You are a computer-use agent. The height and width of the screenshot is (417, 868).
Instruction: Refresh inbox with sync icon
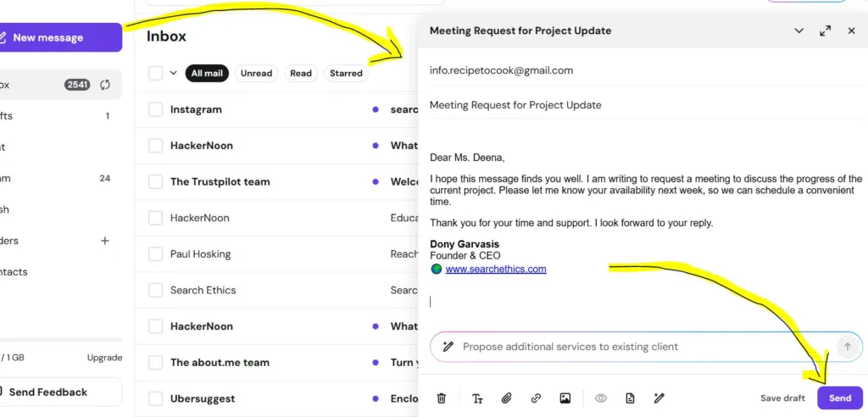[105, 85]
